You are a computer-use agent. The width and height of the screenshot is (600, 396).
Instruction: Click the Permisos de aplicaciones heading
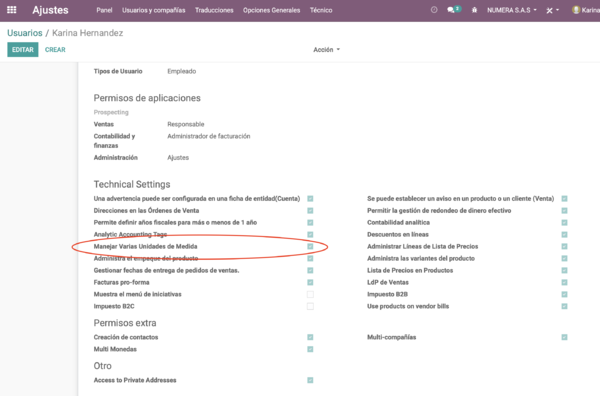[147, 98]
